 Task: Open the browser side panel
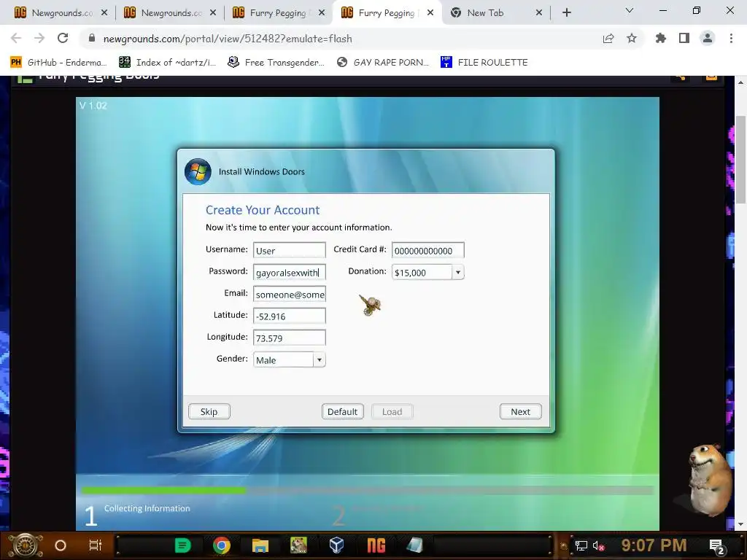684,38
